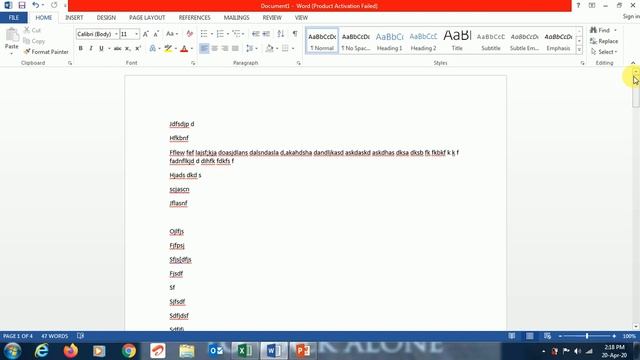Switch to the PAGE LAYOUT tab
The width and height of the screenshot is (640, 360).
[147, 18]
